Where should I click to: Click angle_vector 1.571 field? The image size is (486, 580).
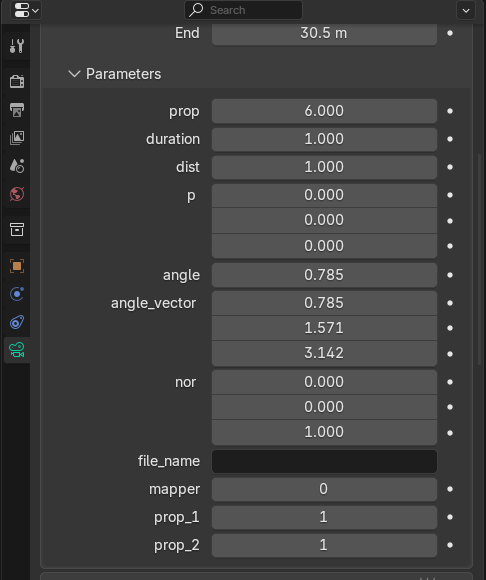[324, 328]
